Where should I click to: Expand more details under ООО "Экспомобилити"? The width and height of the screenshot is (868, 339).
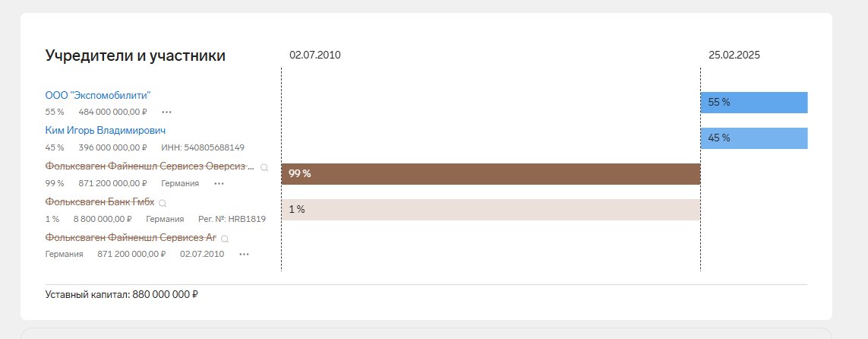(x=167, y=112)
